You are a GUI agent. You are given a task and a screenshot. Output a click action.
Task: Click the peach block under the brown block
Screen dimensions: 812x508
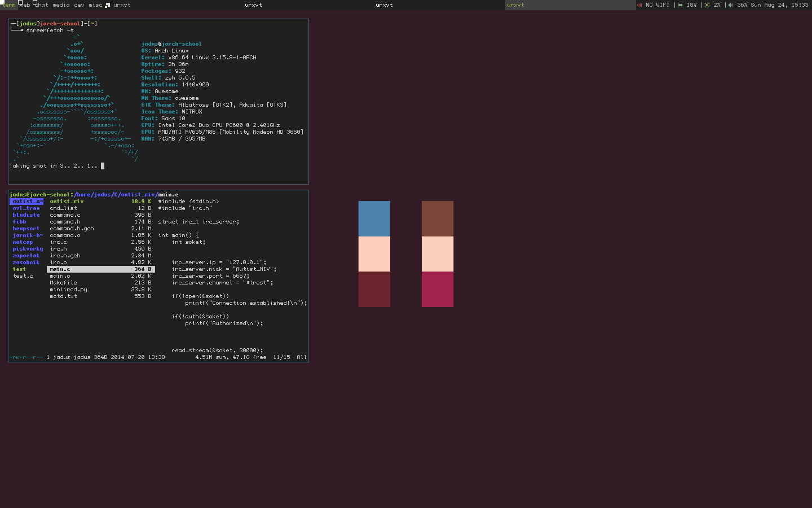(x=438, y=254)
